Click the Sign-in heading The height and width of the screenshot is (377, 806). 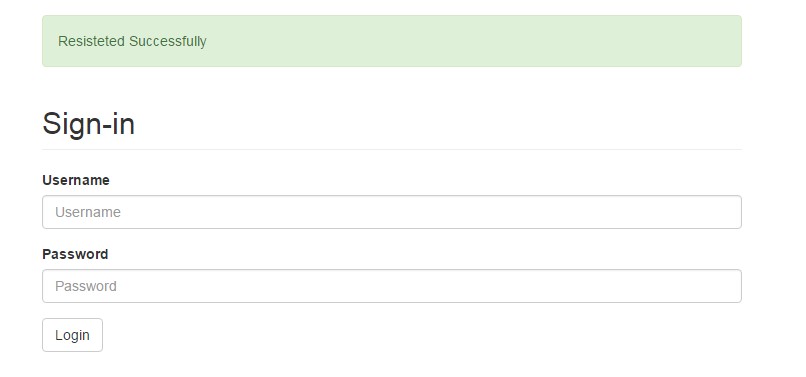(88, 124)
